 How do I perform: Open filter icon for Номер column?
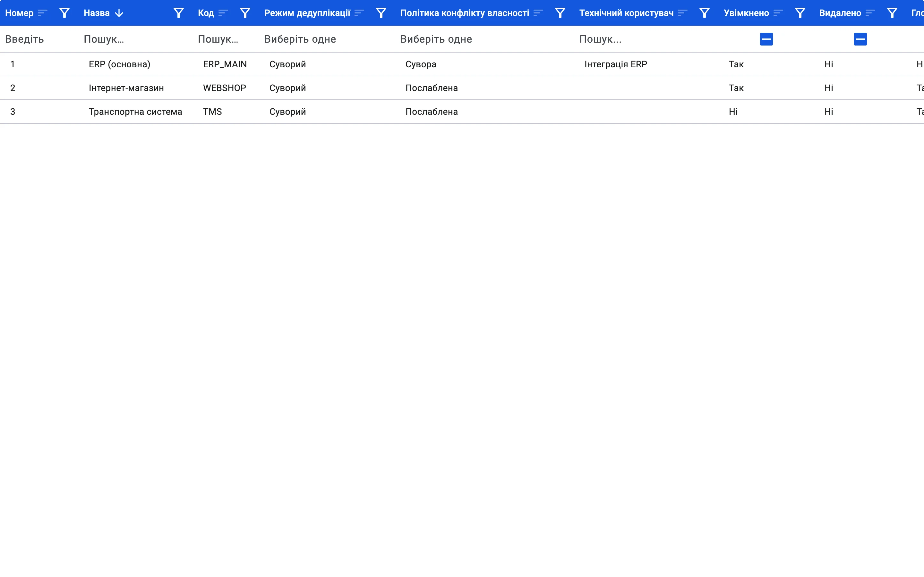64,13
